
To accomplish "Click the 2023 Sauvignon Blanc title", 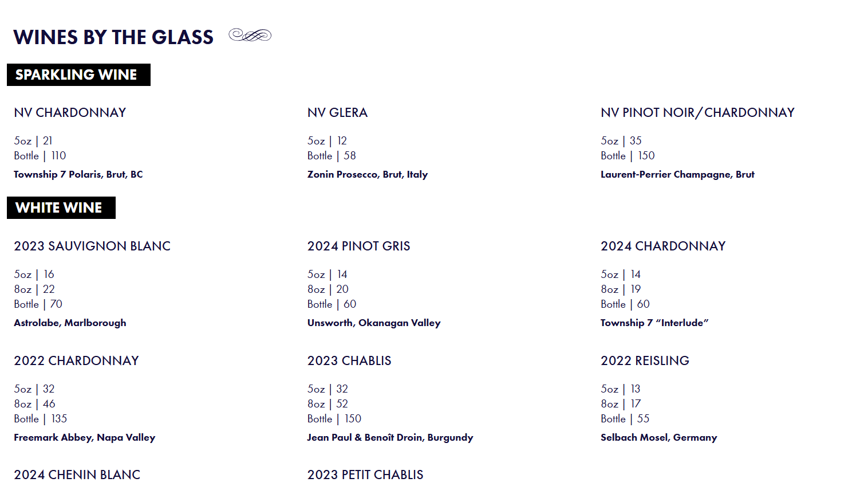I will click(92, 246).
